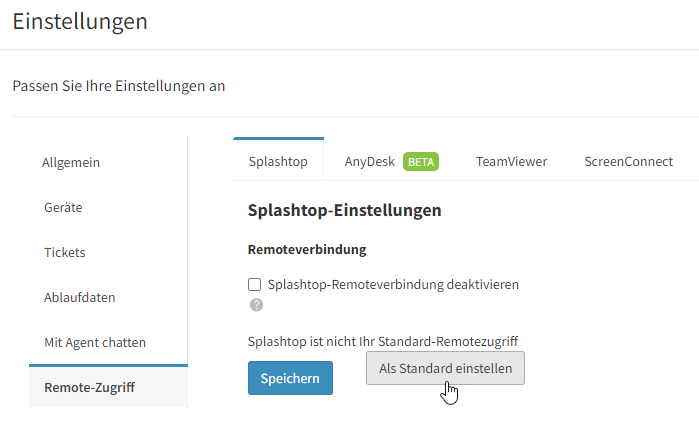Select the Remote-Zugriff sidebar item
The height and width of the screenshot is (426, 699).
108,387
